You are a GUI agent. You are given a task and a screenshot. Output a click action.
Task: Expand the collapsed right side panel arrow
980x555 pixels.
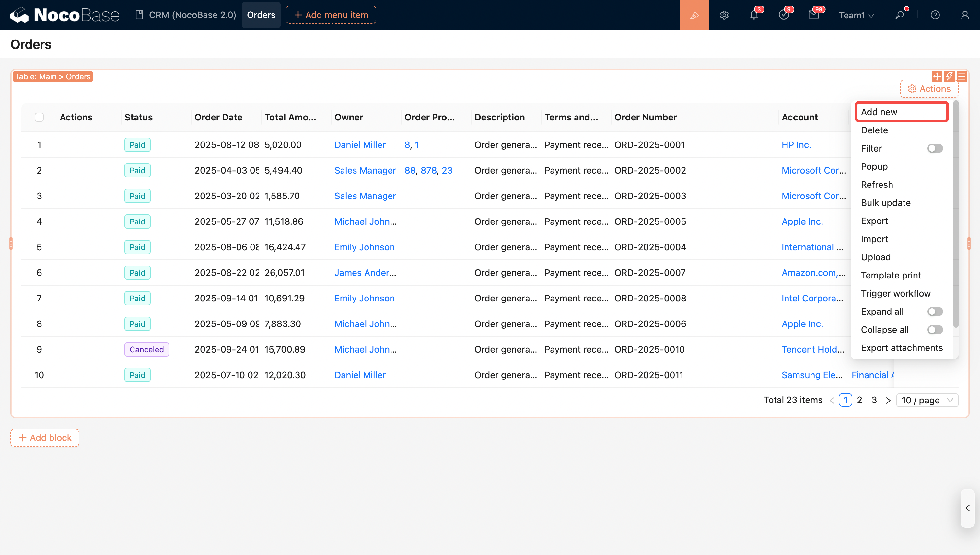967,508
